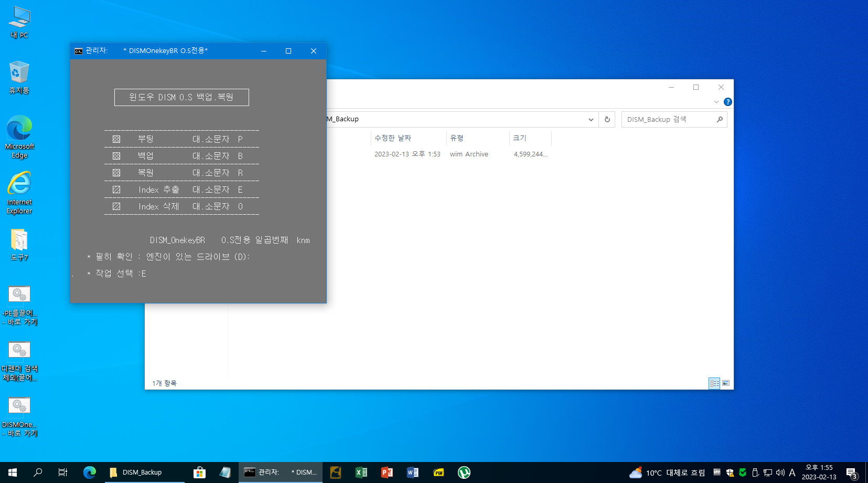Open Explorer help question mark
This screenshot has height=483, width=868.
(728, 102)
